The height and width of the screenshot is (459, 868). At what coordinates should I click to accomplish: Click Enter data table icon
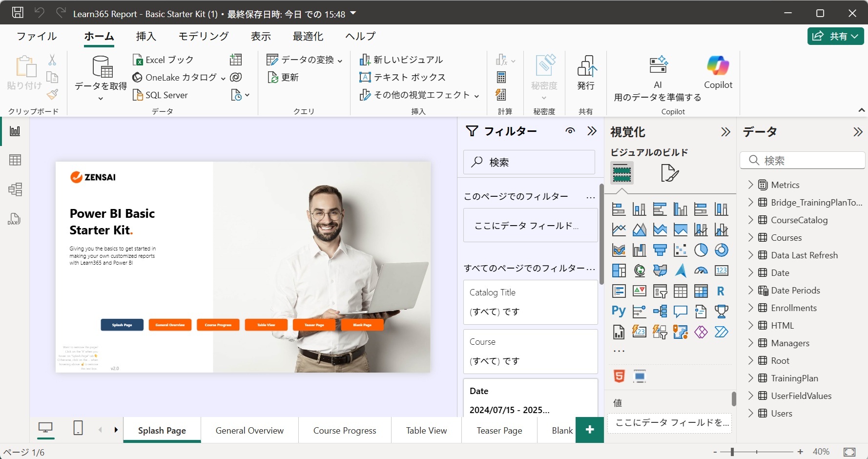click(x=236, y=60)
